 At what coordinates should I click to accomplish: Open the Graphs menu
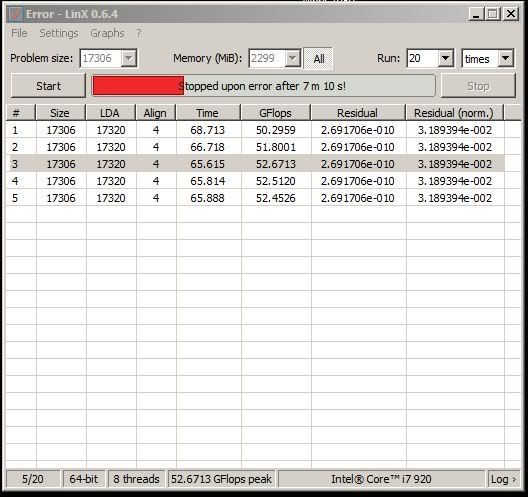coord(107,33)
